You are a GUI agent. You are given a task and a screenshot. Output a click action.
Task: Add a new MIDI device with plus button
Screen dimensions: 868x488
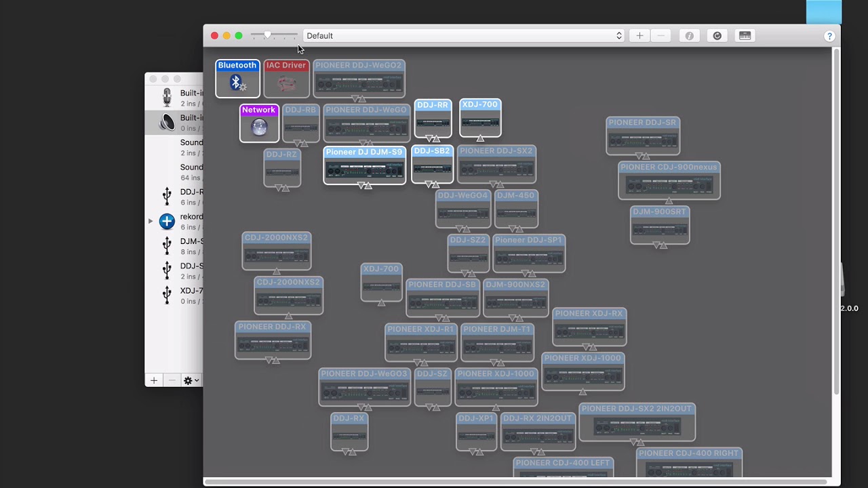point(639,36)
